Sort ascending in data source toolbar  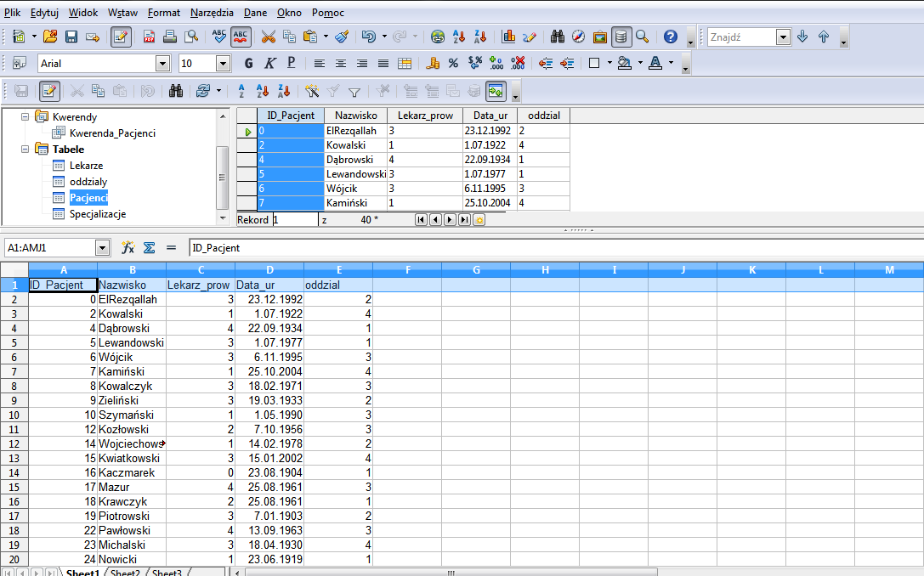point(263,91)
